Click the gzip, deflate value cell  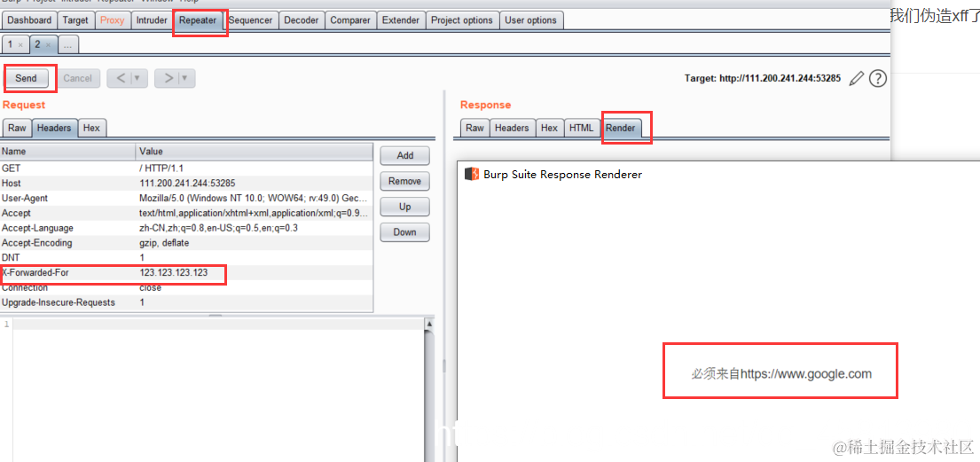click(164, 243)
